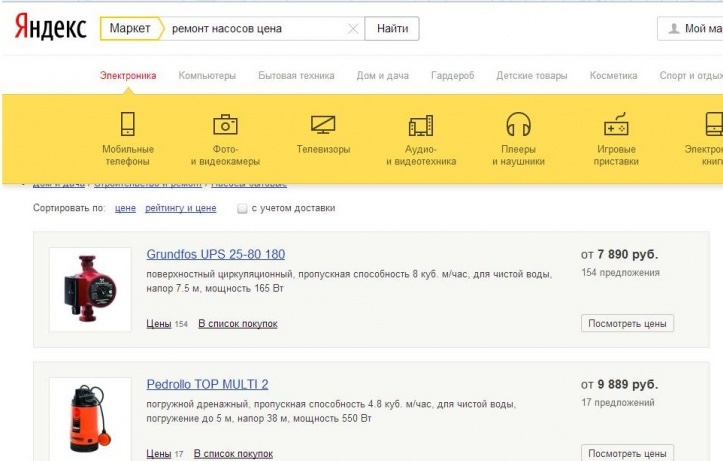Select the game consoles gamepad icon
723x461 pixels.
[x=616, y=125]
